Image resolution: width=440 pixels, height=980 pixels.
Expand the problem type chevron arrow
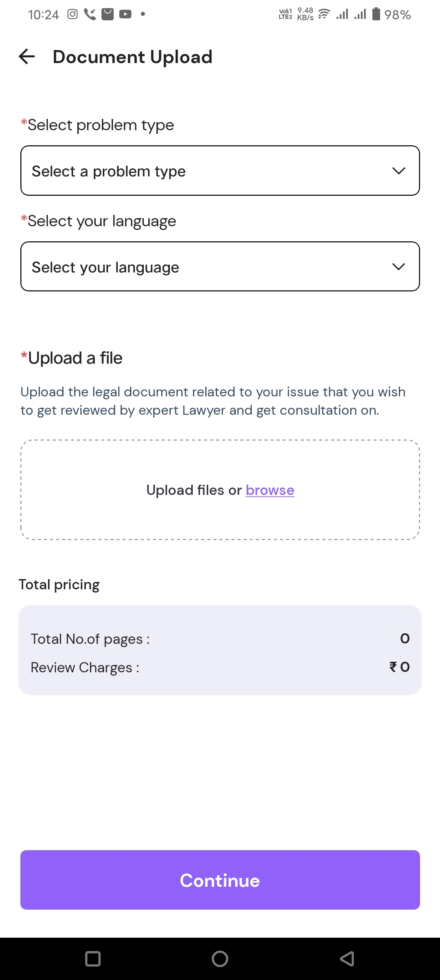click(398, 171)
